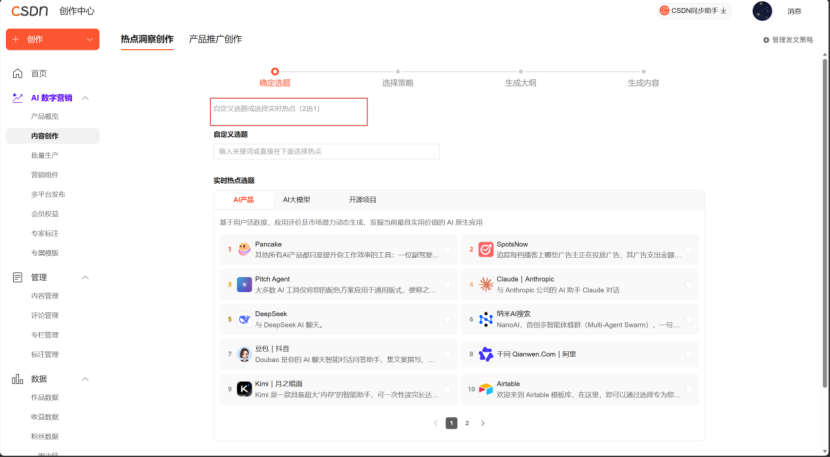Click the 创作 create button
The image size is (830, 457).
[x=52, y=40]
